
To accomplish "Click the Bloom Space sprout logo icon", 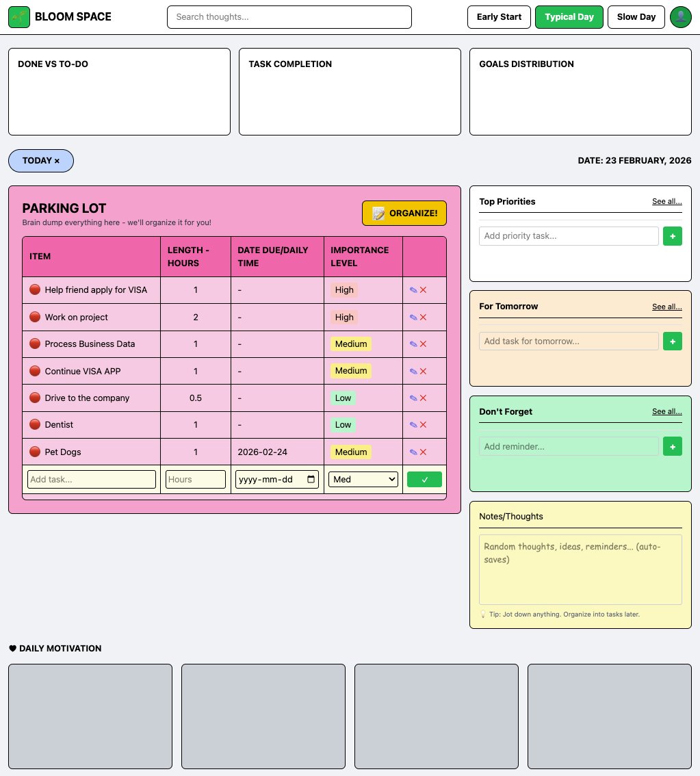I will [19, 17].
